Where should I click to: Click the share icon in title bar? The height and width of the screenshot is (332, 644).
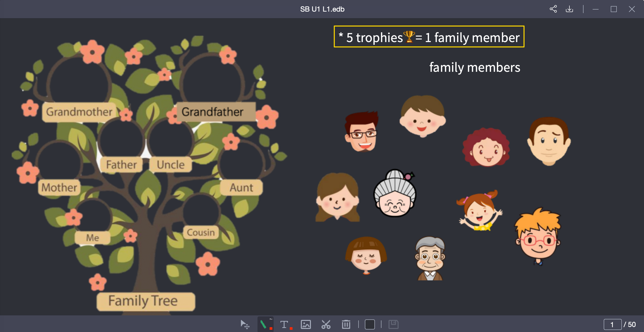pyautogui.click(x=553, y=9)
